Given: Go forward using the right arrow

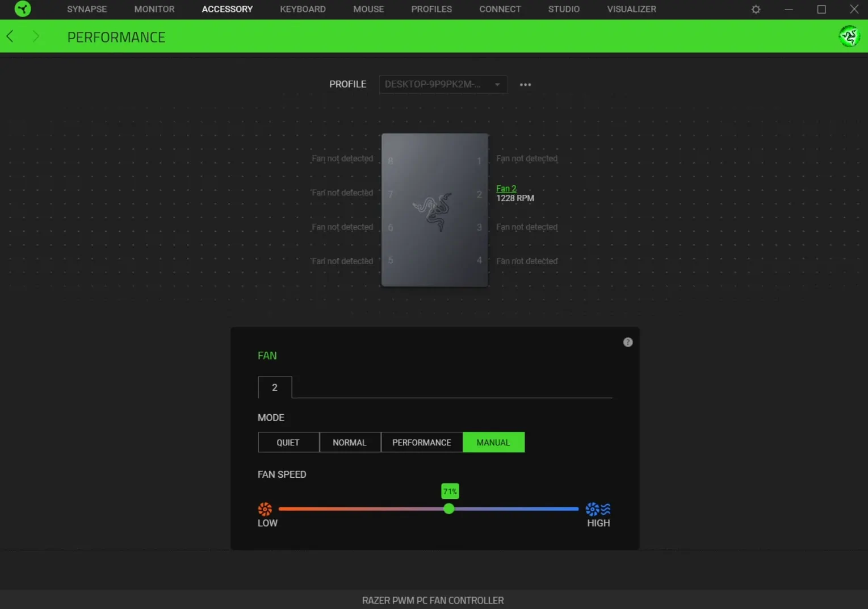Looking at the screenshot, I should (x=36, y=37).
